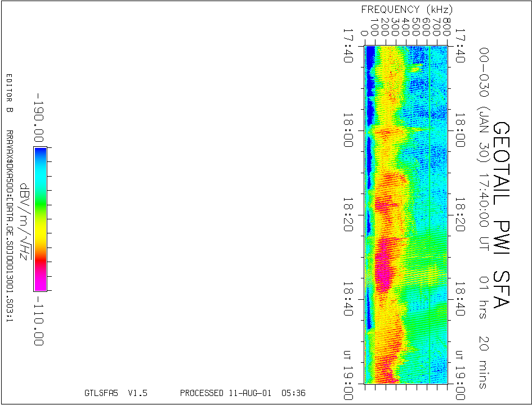This screenshot has width=532, height=405.
Task: Select the GTLSFA5 V1.5 version text
Action: point(115,393)
